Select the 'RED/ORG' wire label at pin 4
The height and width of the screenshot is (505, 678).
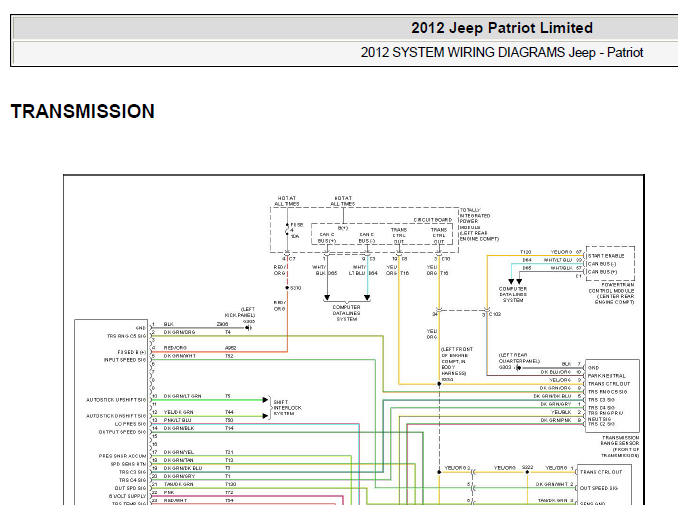coord(175,348)
